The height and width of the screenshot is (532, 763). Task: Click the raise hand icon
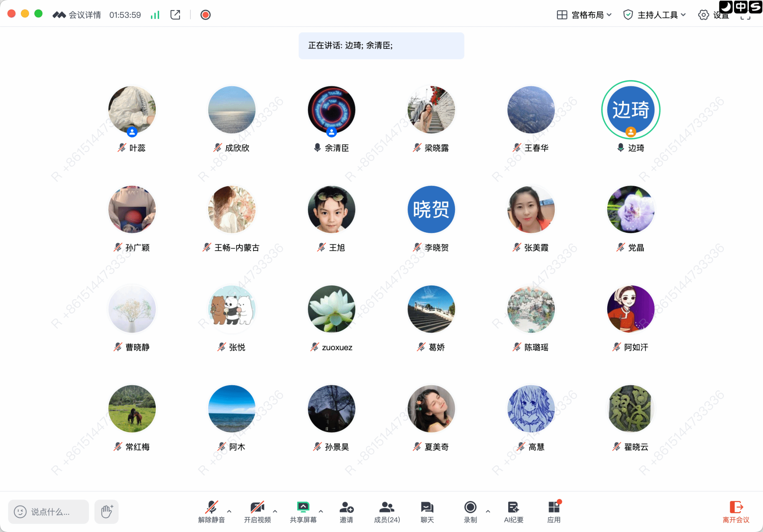[x=107, y=512]
